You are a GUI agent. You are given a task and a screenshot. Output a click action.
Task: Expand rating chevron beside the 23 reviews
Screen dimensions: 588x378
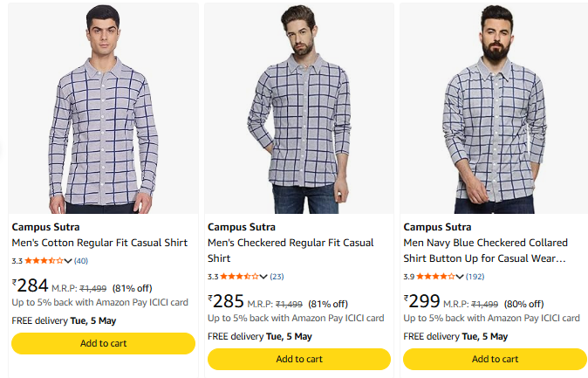click(x=264, y=277)
